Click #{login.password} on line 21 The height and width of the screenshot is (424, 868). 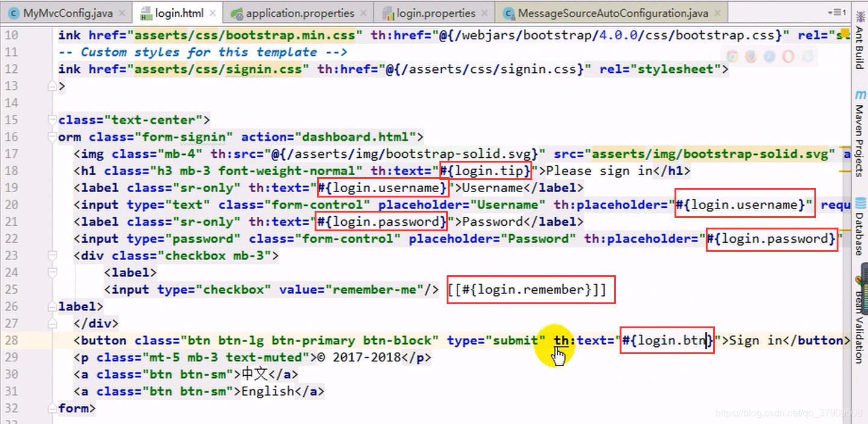(x=382, y=222)
